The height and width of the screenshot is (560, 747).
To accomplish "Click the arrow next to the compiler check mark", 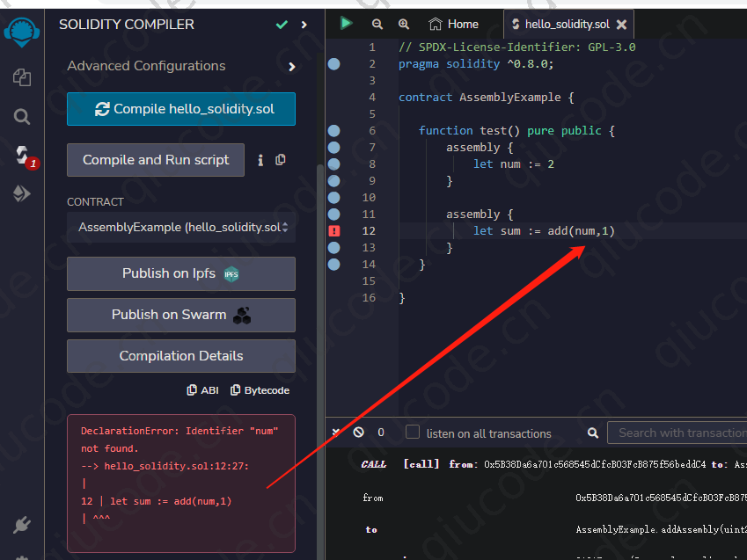I will [x=304, y=25].
